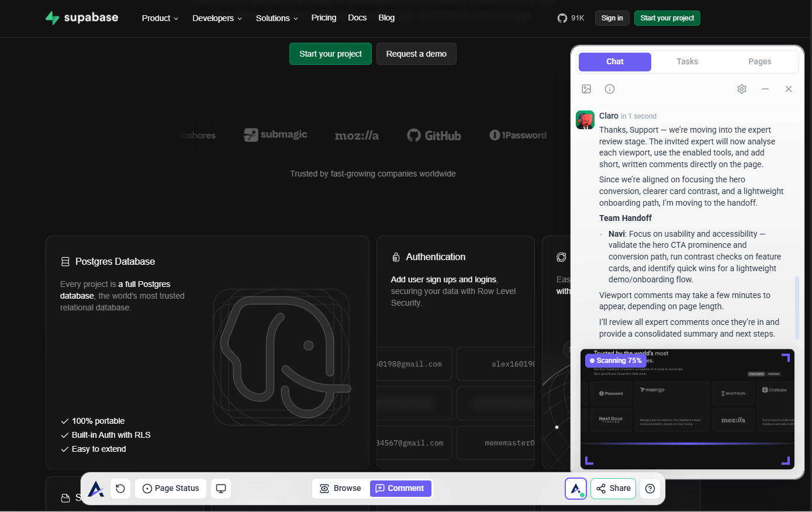Open the help question mark icon
Screen dimensions: 812x512
650,489
